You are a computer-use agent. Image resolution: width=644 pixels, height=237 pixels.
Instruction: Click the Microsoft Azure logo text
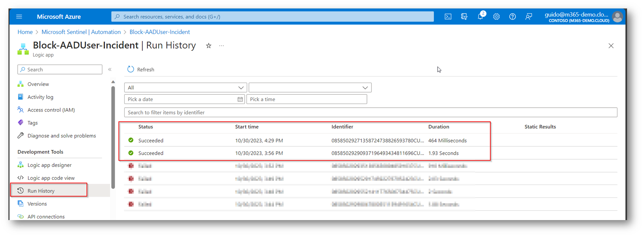tap(59, 17)
